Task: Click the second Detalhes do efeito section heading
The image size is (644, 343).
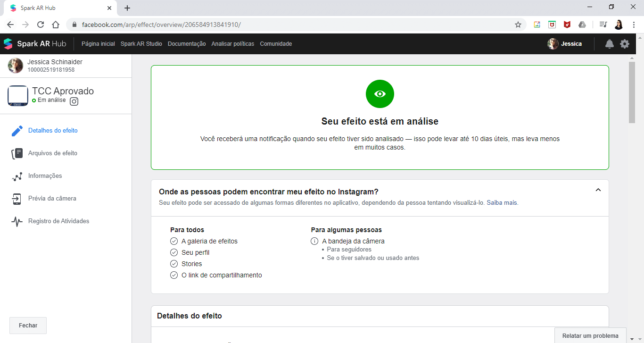Action: [x=189, y=316]
